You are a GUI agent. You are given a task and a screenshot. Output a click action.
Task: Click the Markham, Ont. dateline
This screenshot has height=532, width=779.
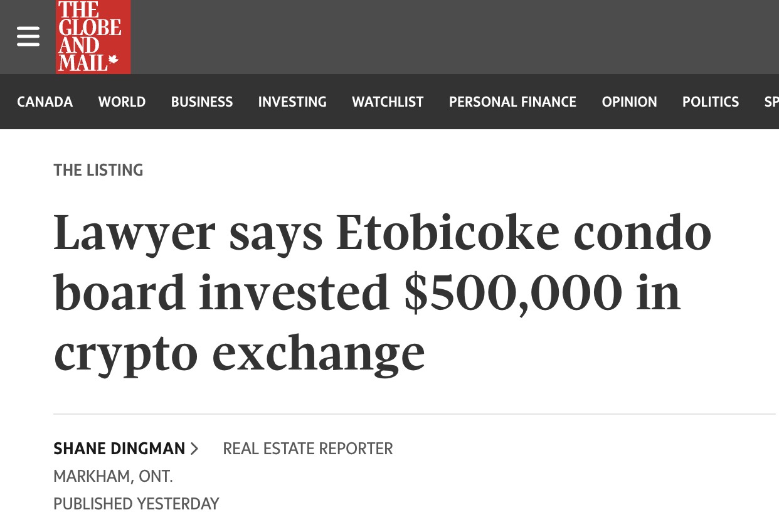tap(113, 477)
